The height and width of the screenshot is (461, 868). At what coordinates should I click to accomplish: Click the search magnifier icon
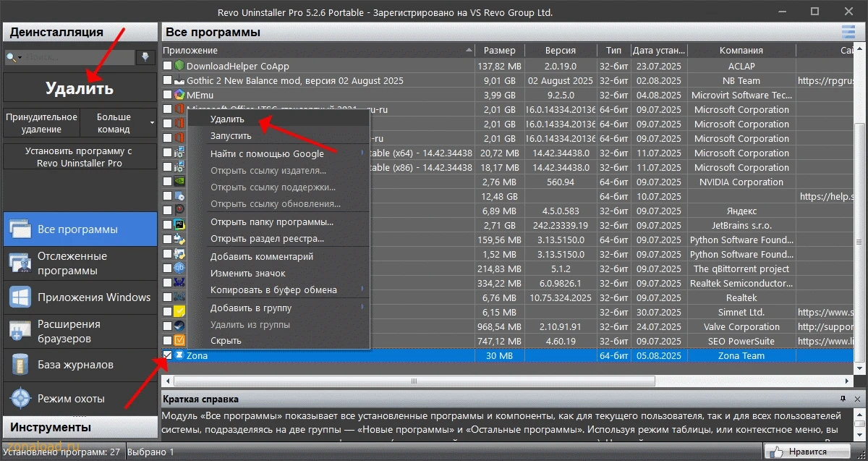[x=11, y=57]
